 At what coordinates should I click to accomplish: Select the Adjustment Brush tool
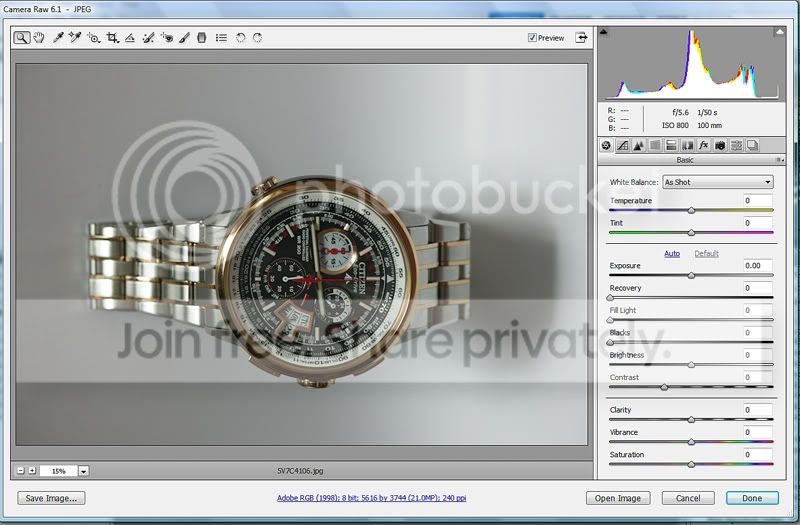pos(184,38)
